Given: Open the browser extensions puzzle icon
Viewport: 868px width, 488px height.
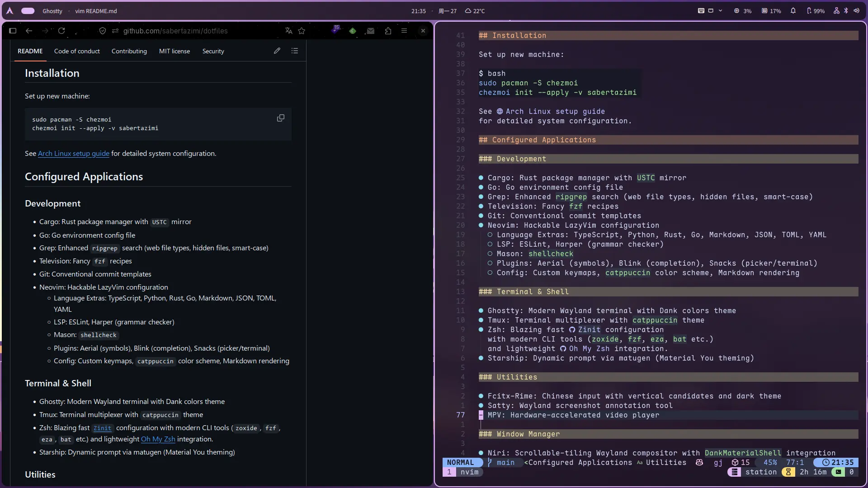Looking at the screenshot, I should pyautogui.click(x=388, y=31).
